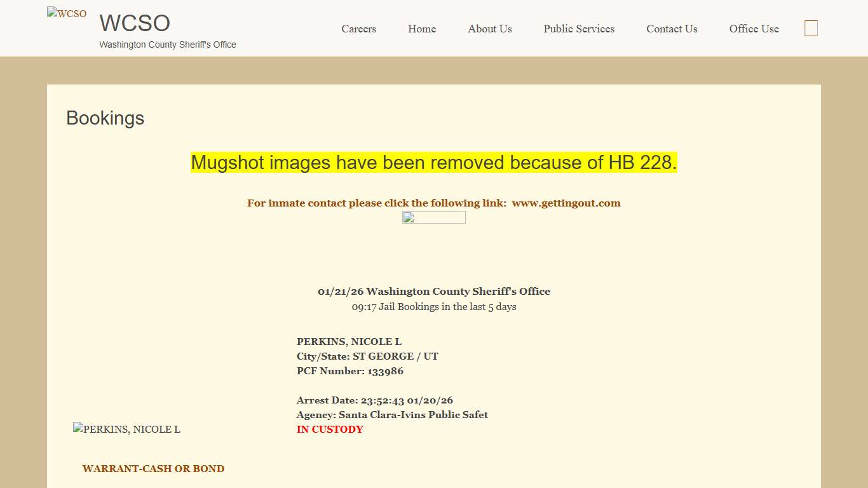Viewport: 868px width, 488px height.
Task: Navigate to Contact Us
Action: pyautogui.click(x=672, y=29)
